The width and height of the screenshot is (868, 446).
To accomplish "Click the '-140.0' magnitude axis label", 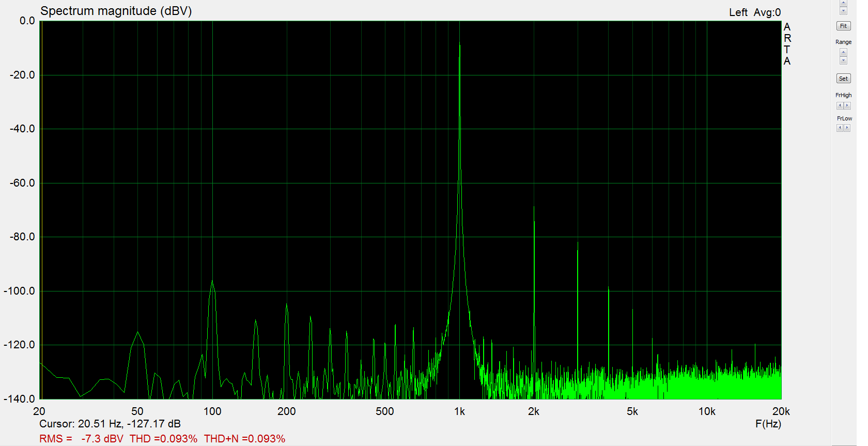I will point(19,399).
